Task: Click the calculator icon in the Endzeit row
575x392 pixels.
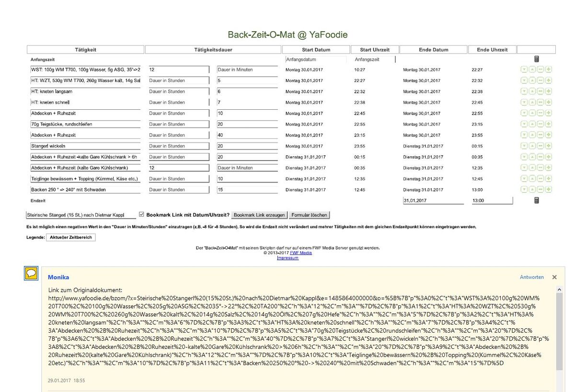Action: [x=537, y=200]
